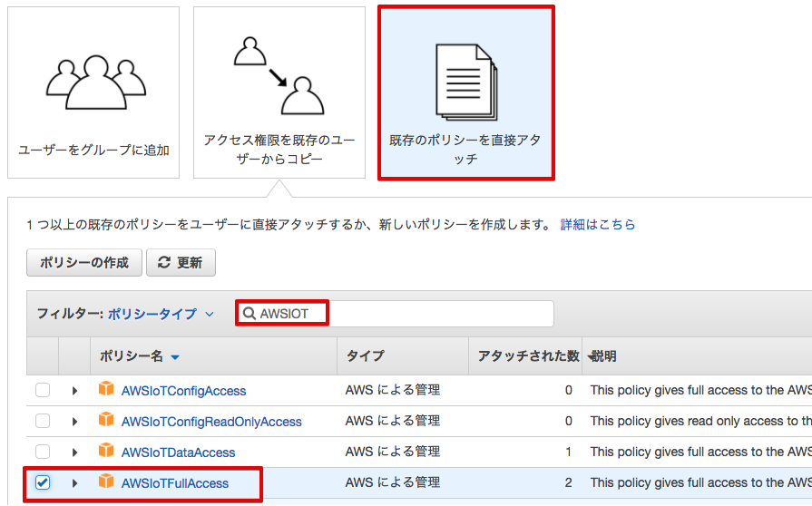The image size is (812, 506).
Task: Click the orange cube icon for AWSIoTFullAccess
Action: (106, 482)
